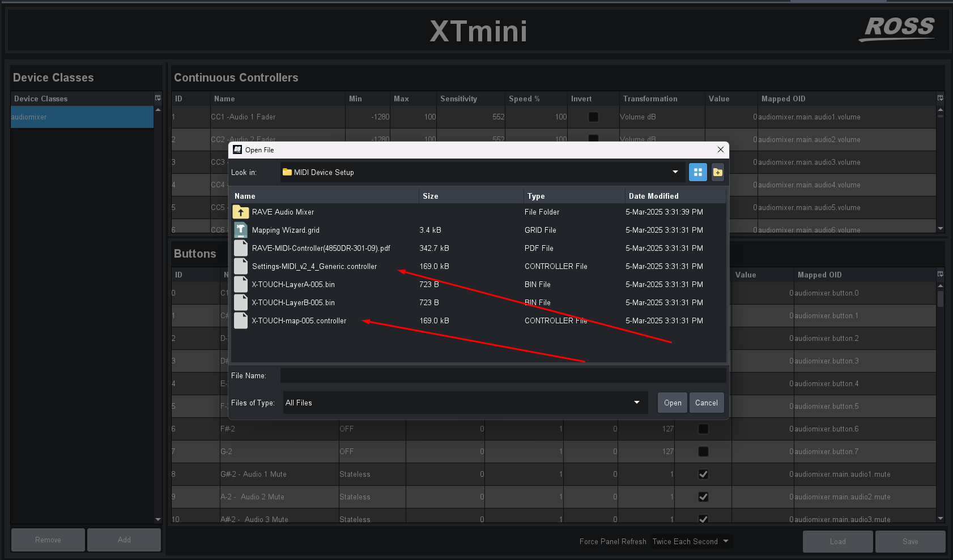953x560 pixels.
Task: Select the audiomixer device class row
Action: point(82,117)
